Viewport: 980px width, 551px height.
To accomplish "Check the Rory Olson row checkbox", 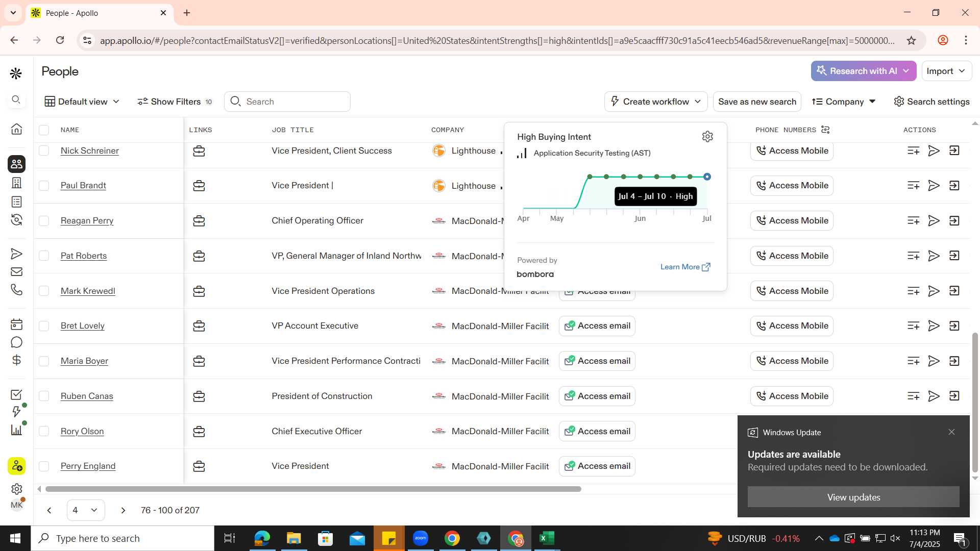I will [x=44, y=431].
